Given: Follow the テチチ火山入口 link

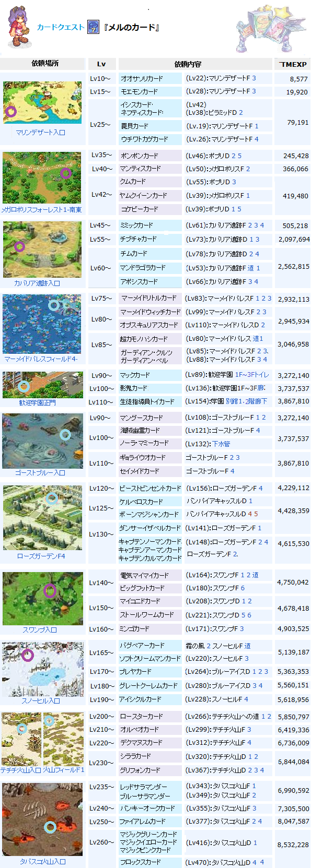Looking at the screenshot, I should (x=20, y=770).
